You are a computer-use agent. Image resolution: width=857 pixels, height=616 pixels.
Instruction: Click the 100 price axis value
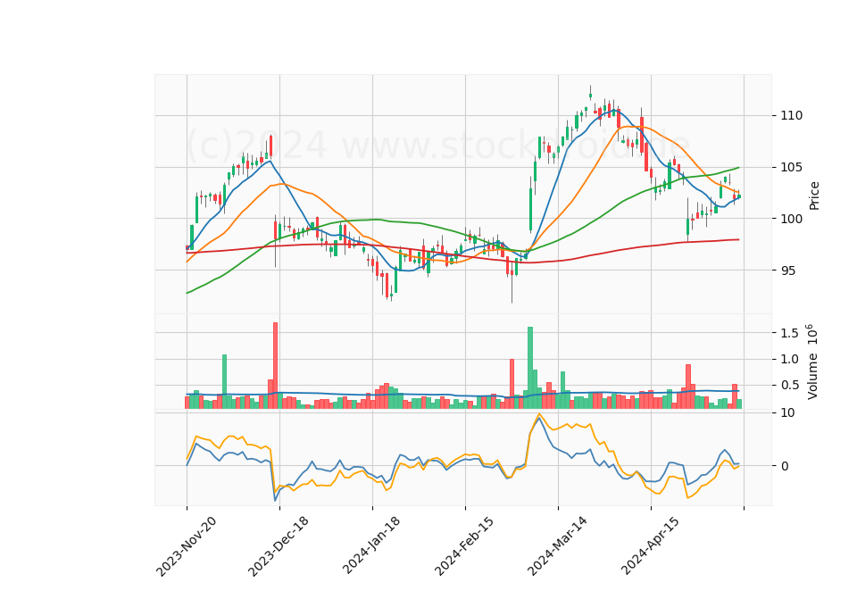792,220
